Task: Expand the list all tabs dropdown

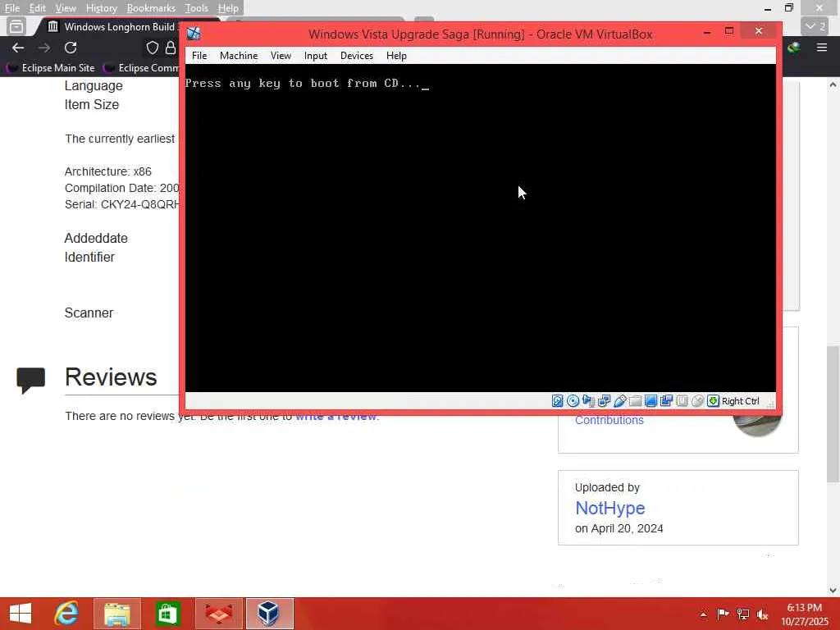Action: 816,25
